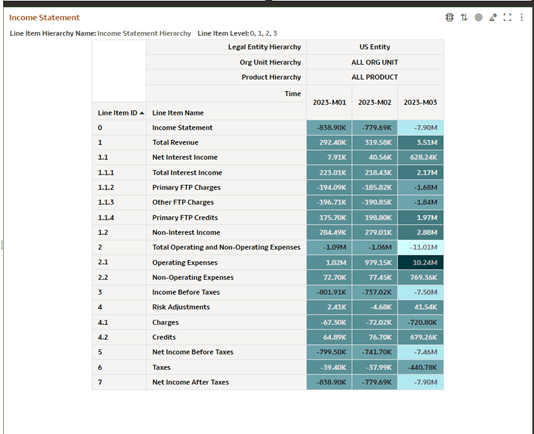Click the dark 10.24M Operating Expenses cell
The width and height of the screenshot is (534, 434).
pos(421,262)
